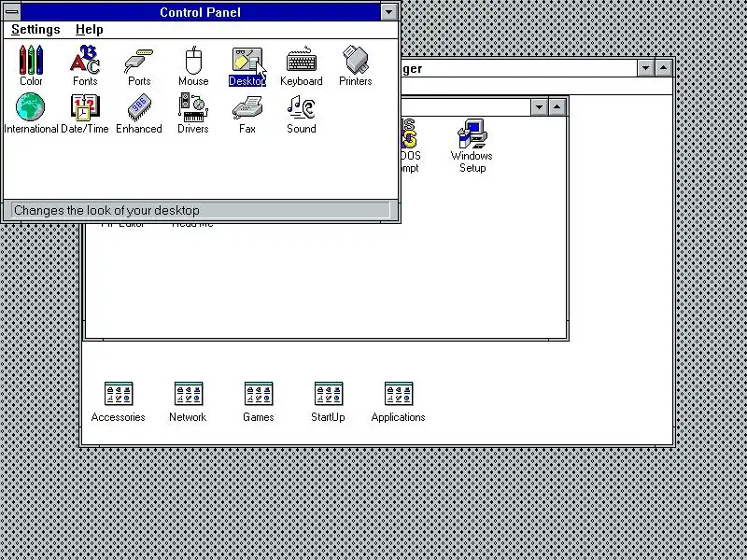Open the Help menu in Control Panel
This screenshot has width=747, height=560.
[x=89, y=30]
